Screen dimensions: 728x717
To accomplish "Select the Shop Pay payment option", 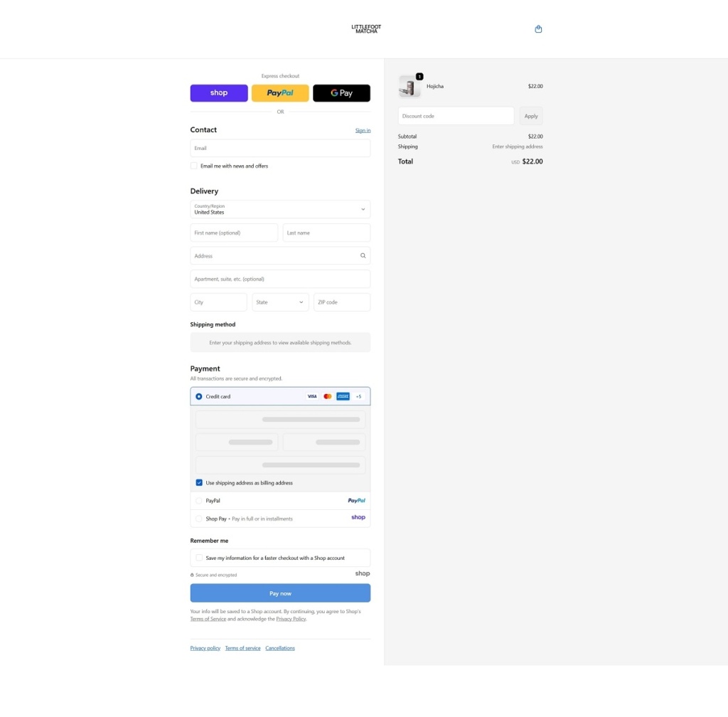I will (x=199, y=519).
